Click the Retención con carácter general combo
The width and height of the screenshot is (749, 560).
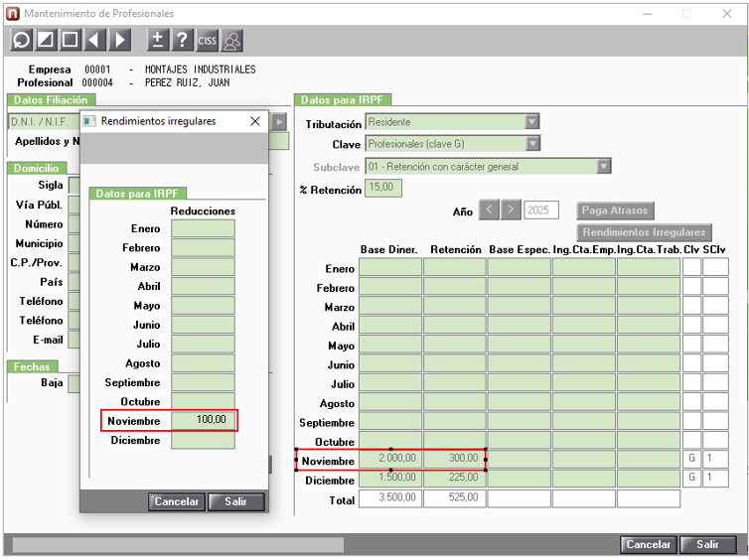point(488,166)
